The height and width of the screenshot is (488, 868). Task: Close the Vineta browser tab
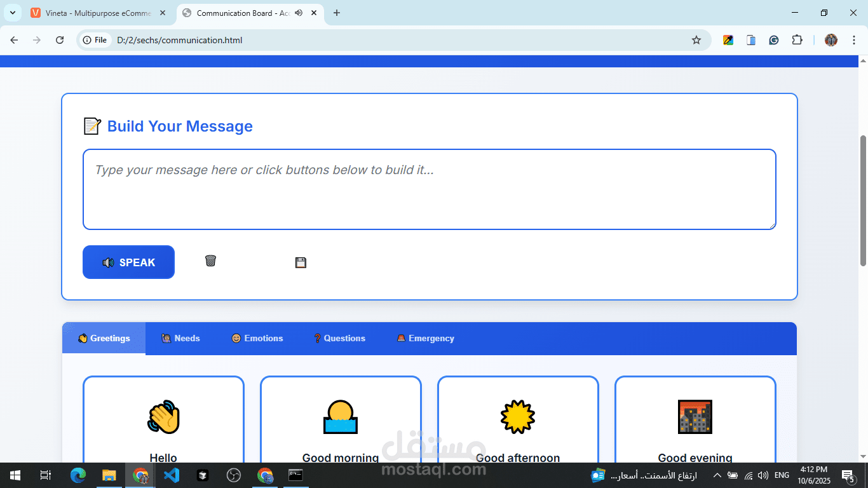pyautogui.click(x=164, y=13)
